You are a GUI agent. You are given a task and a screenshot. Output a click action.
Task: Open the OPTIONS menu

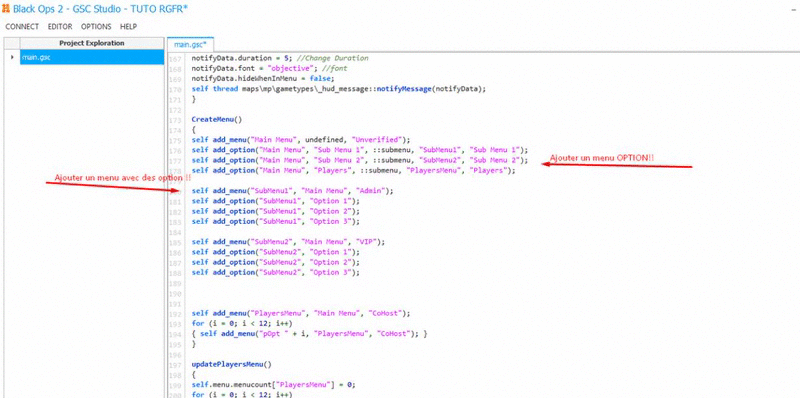(96, 27)
